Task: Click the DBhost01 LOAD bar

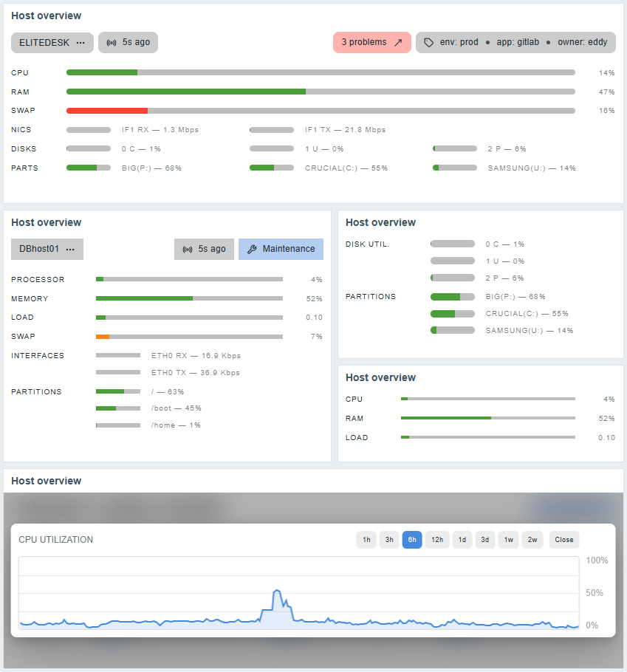Action: tap(189, 318)
